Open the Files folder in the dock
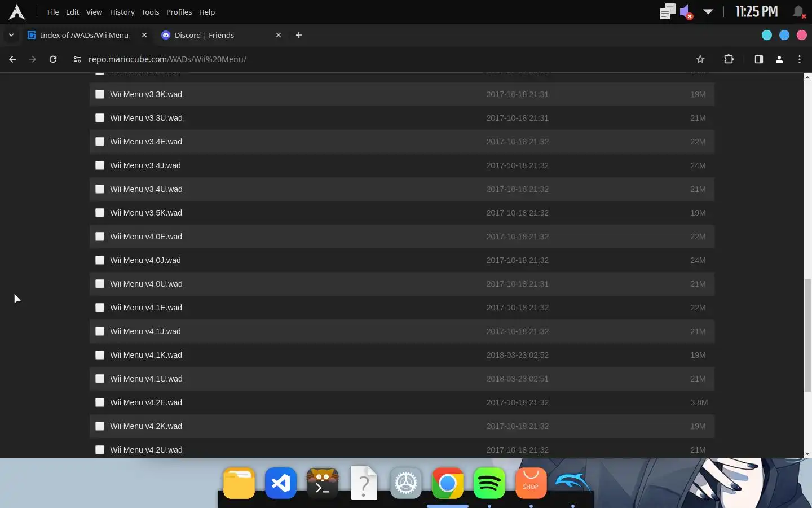This screenshot has width=812, height=508. click(x=239, y=483)
